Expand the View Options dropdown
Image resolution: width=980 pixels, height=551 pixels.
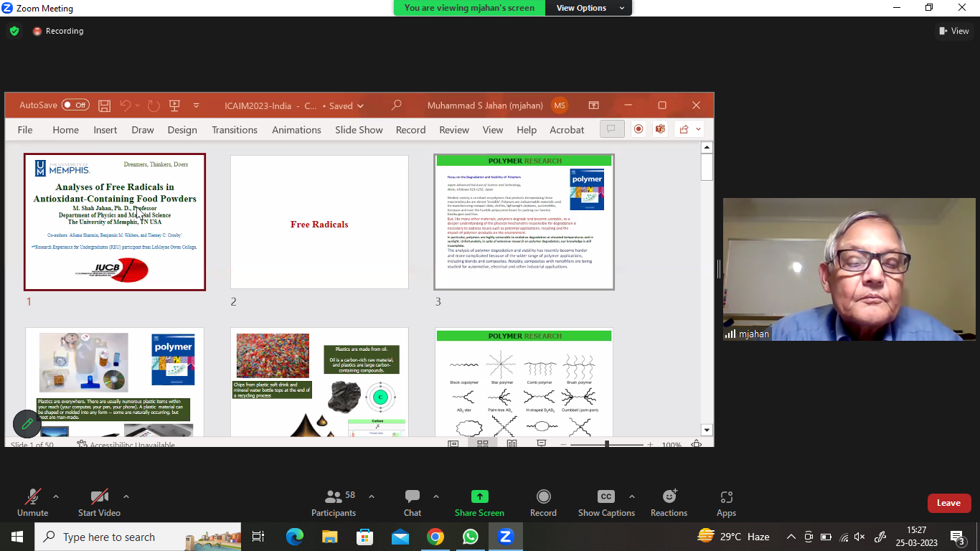[x=588, y=8]
